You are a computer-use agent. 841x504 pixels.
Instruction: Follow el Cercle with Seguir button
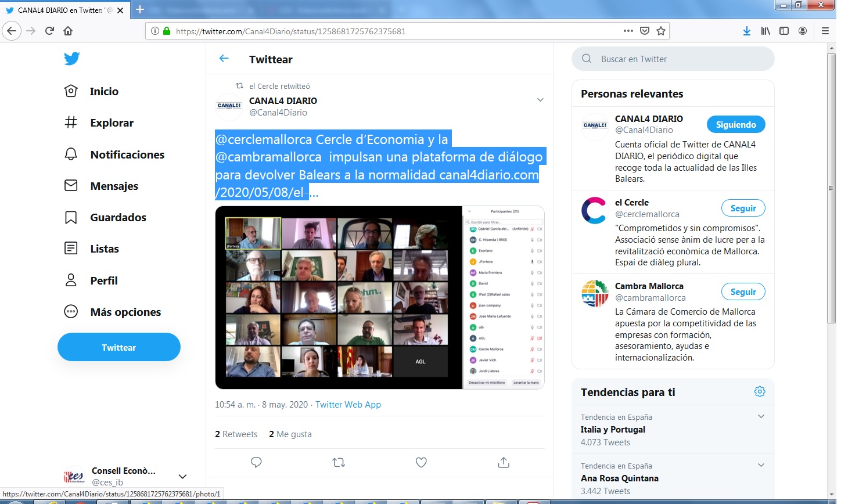[743, 208]
